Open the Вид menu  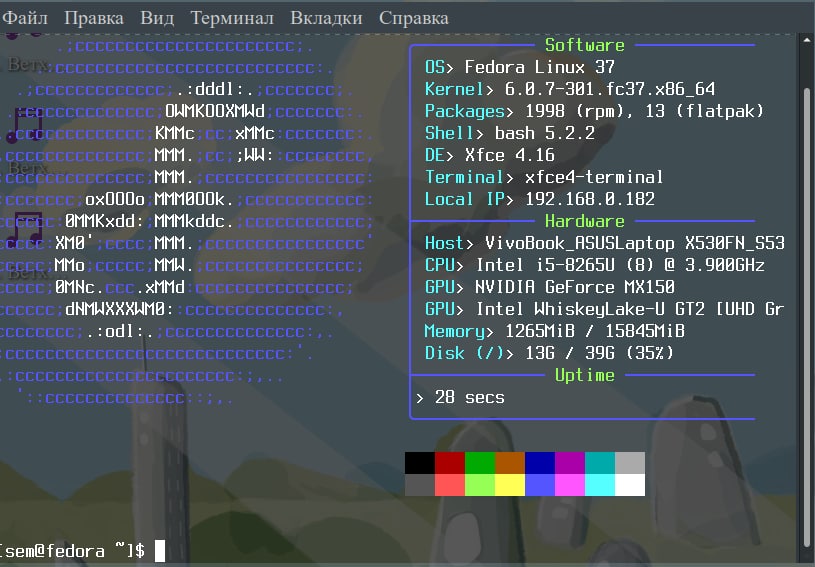tap(157, 18)
